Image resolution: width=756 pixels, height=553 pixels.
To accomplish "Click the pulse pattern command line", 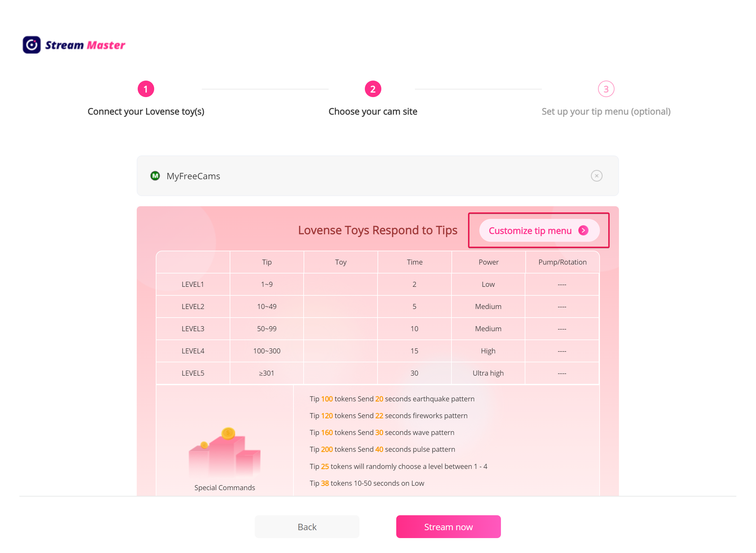I will coord(382,449).
